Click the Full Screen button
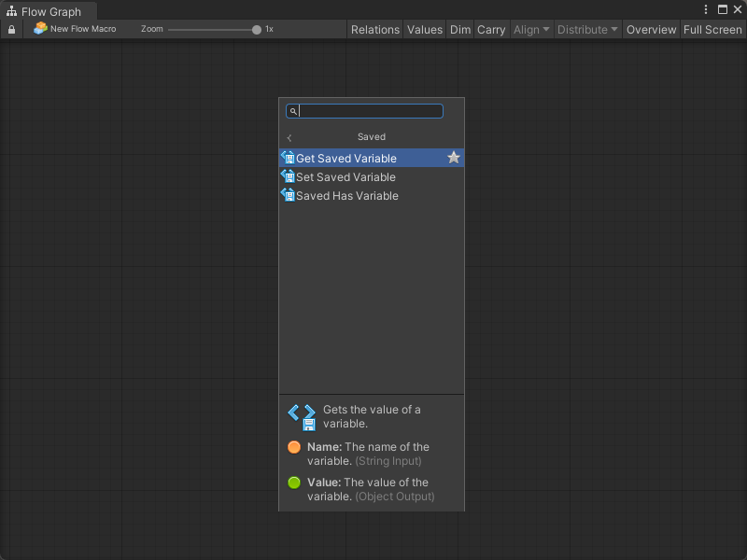 [712, 30]
